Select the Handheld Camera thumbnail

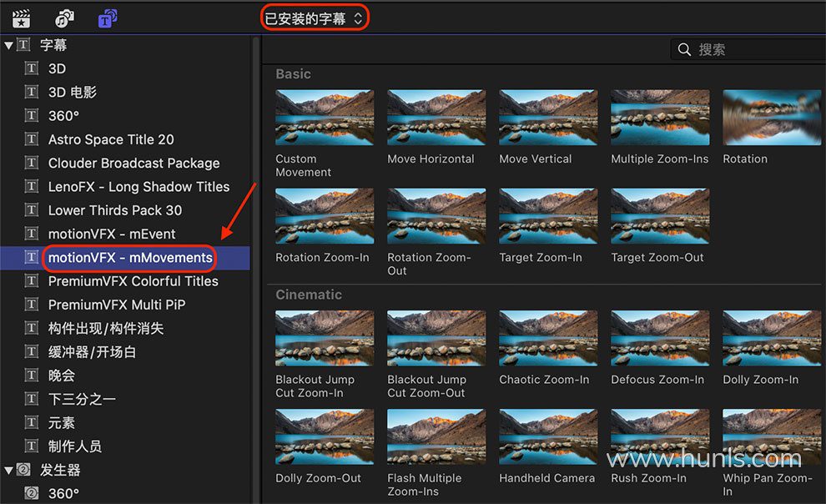pyautogui.click(x=548, y=436)
